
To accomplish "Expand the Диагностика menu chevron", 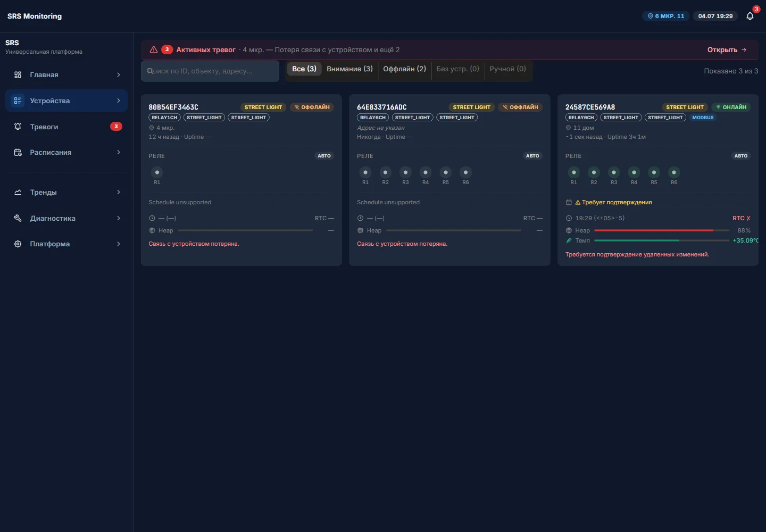I will [119, 218].
